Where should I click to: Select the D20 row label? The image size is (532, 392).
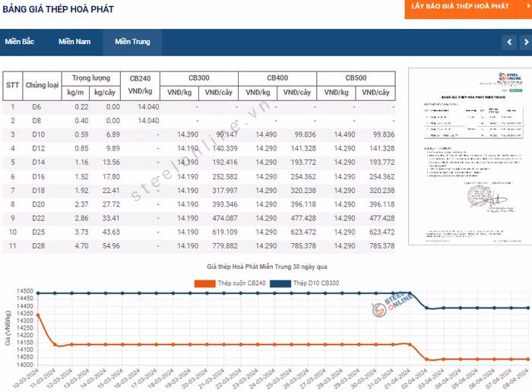(x=38, y=204)
